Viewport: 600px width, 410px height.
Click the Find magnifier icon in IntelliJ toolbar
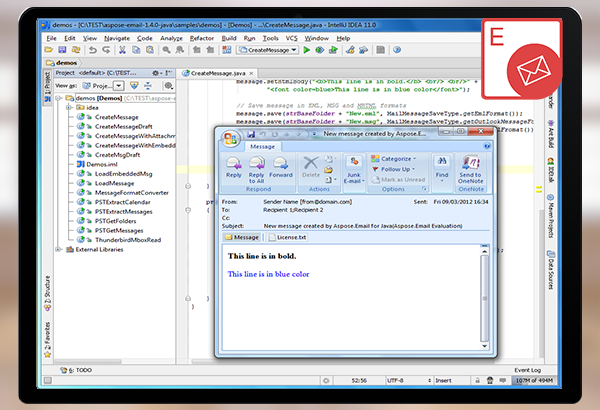pos(166,50)
